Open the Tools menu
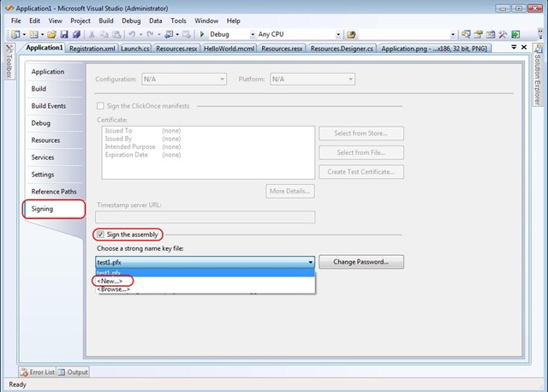 (x=178, y=21)
